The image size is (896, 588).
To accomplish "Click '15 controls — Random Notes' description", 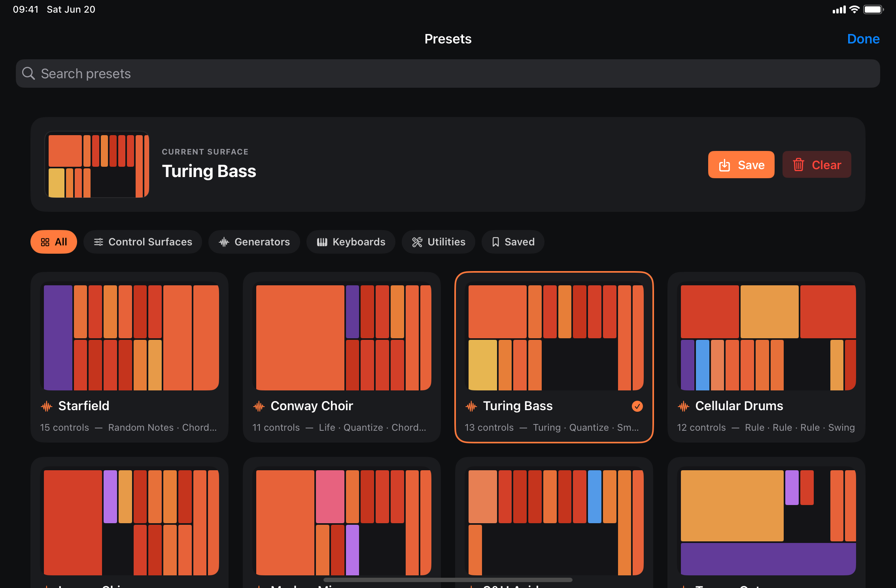I will pos(129,428).
